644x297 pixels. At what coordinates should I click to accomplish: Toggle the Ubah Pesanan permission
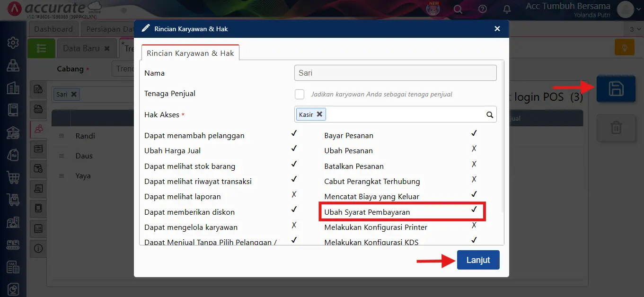click(x=474, y=150)
